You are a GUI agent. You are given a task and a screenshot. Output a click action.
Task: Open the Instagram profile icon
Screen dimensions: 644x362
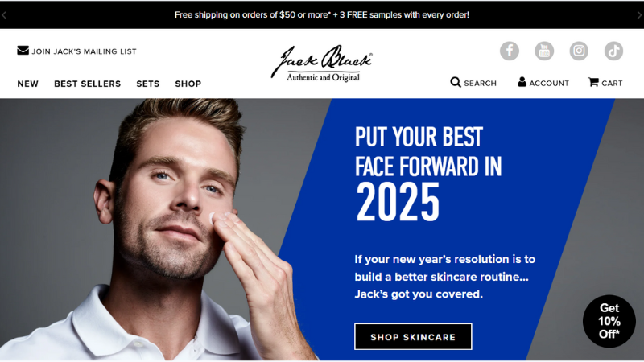click(579, 51)
